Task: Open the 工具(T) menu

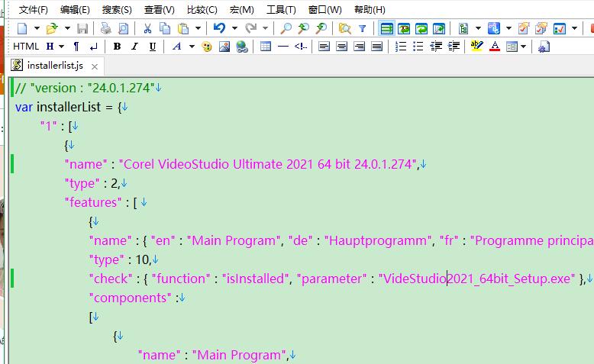Action: click(280, 10)
